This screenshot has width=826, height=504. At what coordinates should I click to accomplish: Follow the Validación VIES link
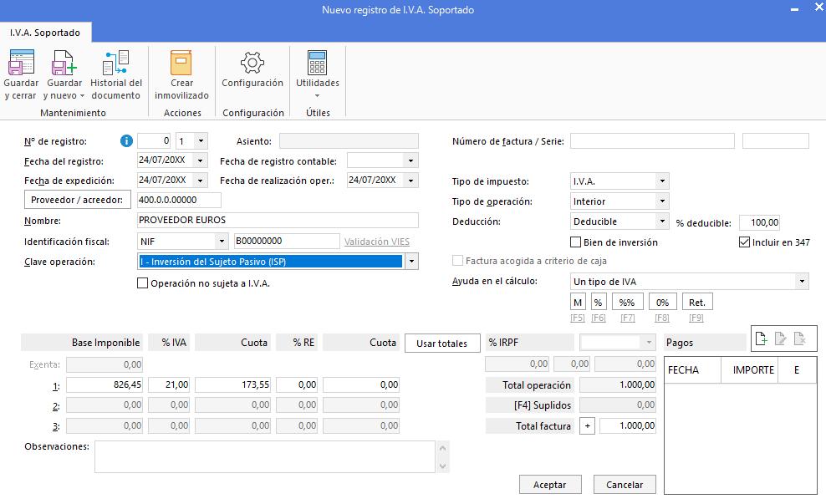(x=377, y=242)
